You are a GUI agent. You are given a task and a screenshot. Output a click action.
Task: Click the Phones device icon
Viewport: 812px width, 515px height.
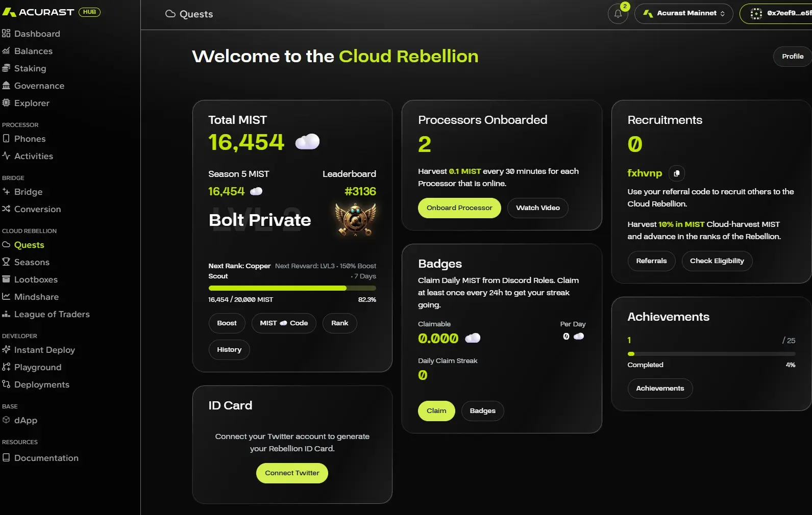(x=6, y=139)
